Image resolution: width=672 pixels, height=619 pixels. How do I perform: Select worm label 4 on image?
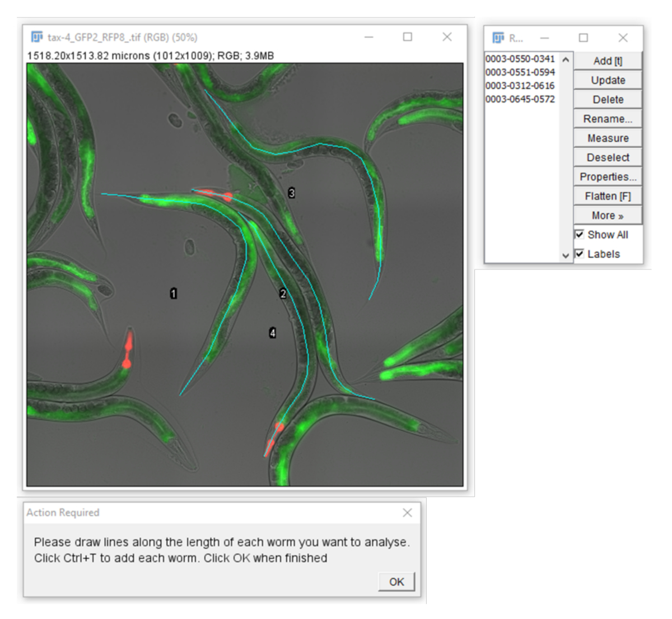coord(273,333)
